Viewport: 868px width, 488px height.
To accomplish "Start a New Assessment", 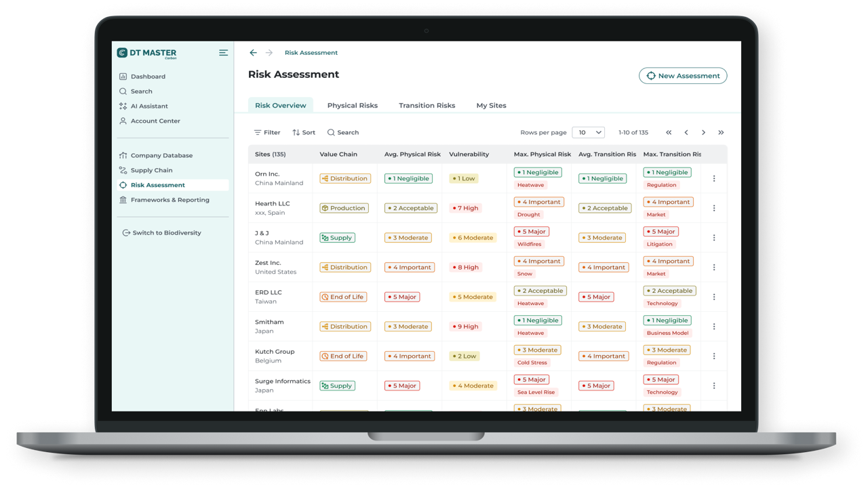I will (x=683, y=76).
